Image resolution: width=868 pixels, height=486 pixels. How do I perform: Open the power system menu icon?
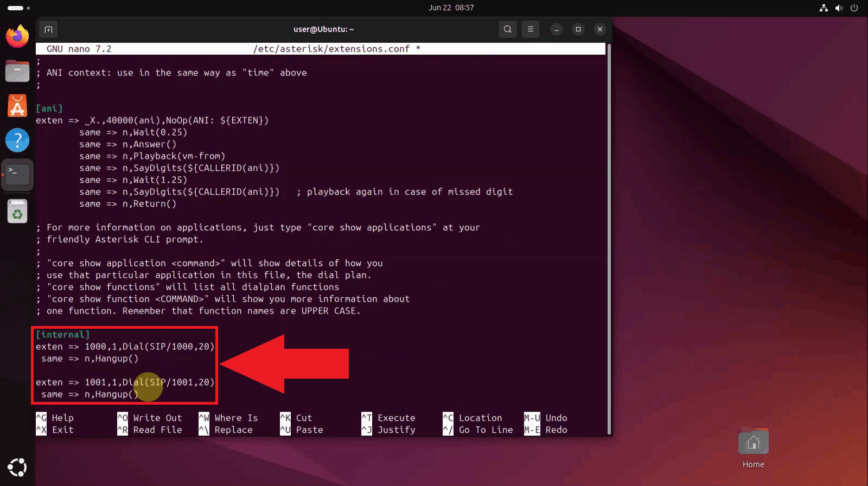click(854, 8)
